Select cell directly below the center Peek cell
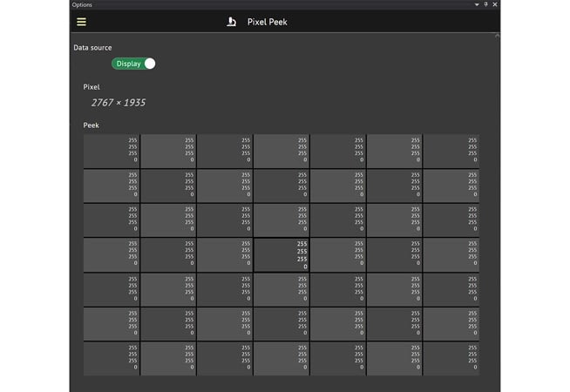The height and width of the screenshot is (392, 570). tap(282, 289)
